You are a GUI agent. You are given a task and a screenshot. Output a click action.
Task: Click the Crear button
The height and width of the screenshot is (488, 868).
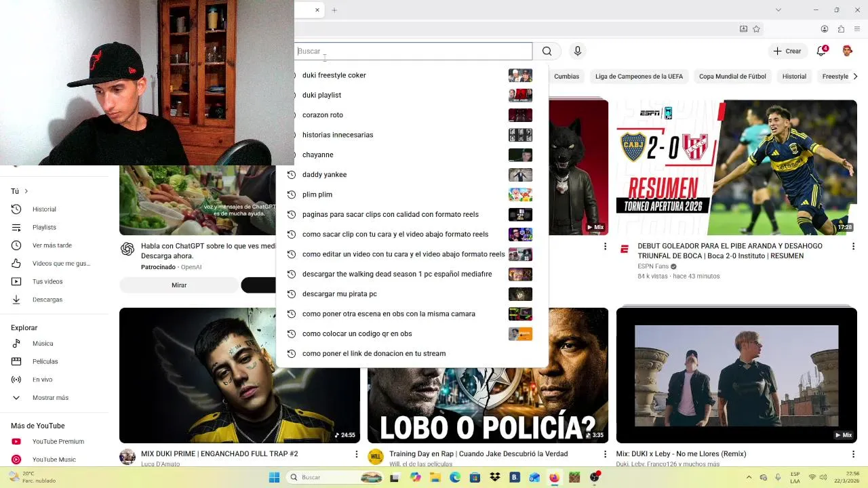click(787, 51)
